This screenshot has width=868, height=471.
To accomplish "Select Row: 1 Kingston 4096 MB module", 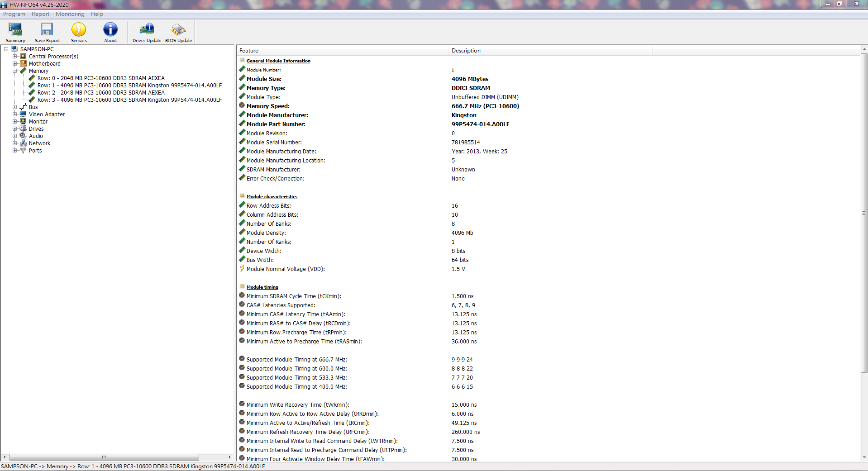I will pyautogui.click(x=129, y=86).
